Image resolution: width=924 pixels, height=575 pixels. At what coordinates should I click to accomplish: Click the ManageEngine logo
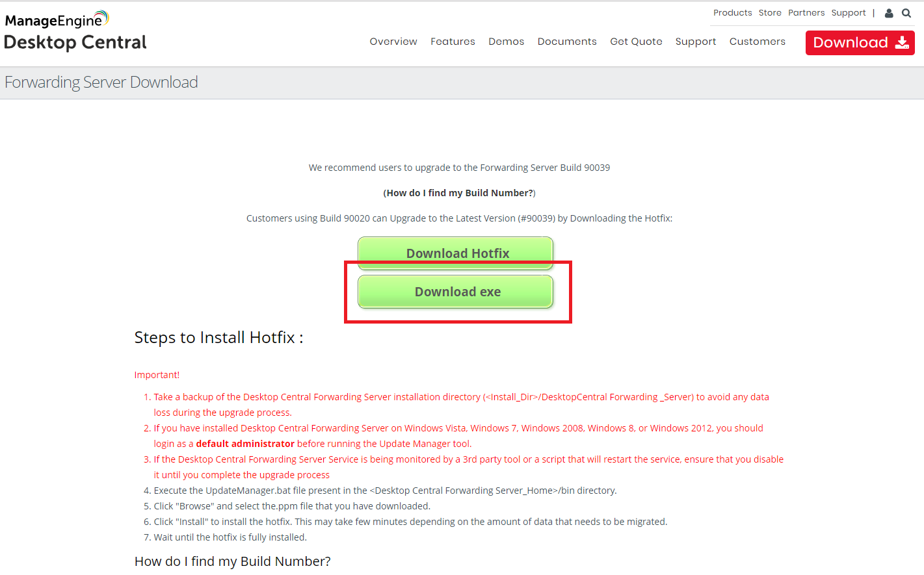[57, 19]
